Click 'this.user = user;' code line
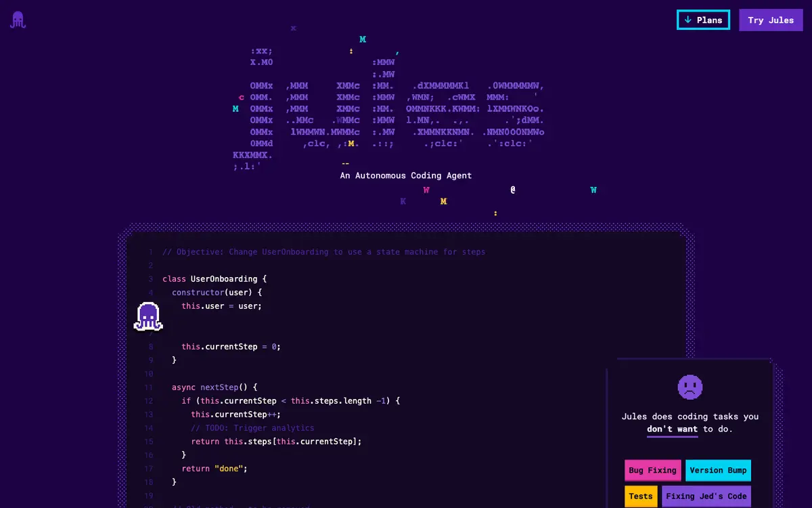 (221, 306)
